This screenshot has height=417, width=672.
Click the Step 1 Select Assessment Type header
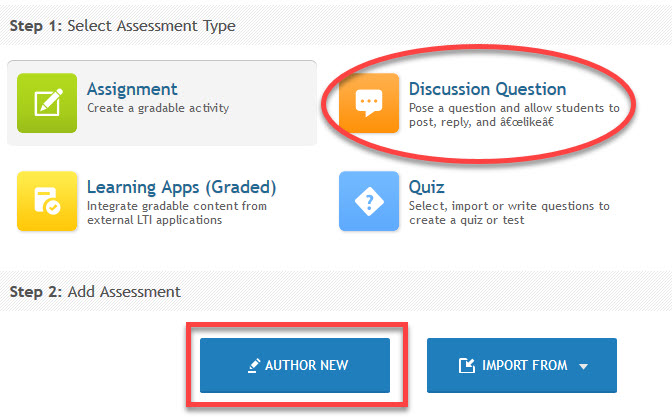click(x=122, y=26)
